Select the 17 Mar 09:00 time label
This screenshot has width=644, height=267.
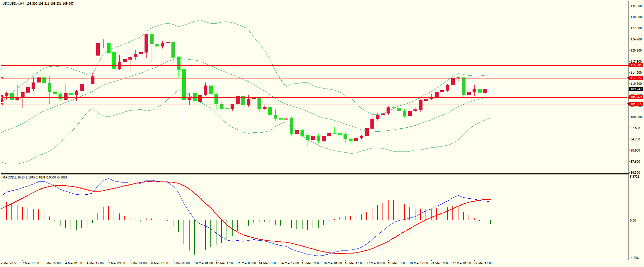coord(375,263)
